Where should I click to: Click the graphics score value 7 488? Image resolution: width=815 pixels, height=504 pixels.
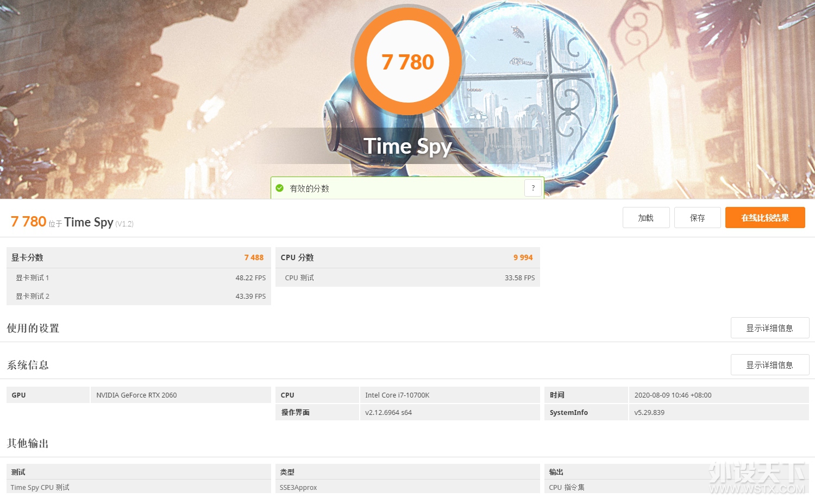point(254,257)
